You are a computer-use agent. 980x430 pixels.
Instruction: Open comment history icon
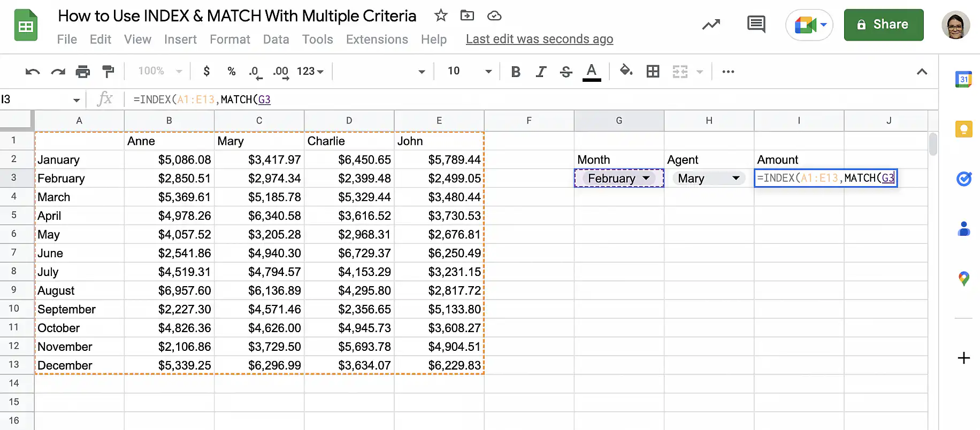click(756, 25)
